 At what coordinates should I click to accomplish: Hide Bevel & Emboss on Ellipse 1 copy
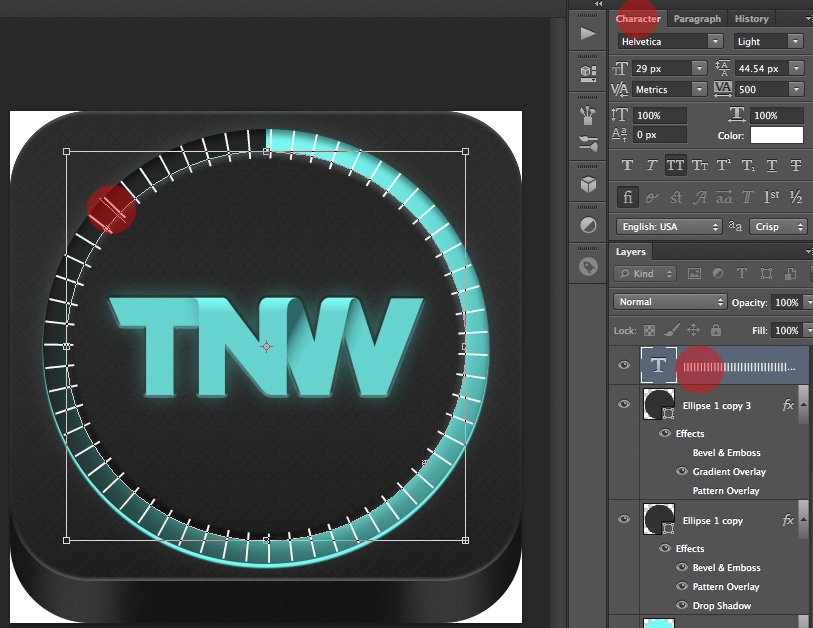point(682,567)
